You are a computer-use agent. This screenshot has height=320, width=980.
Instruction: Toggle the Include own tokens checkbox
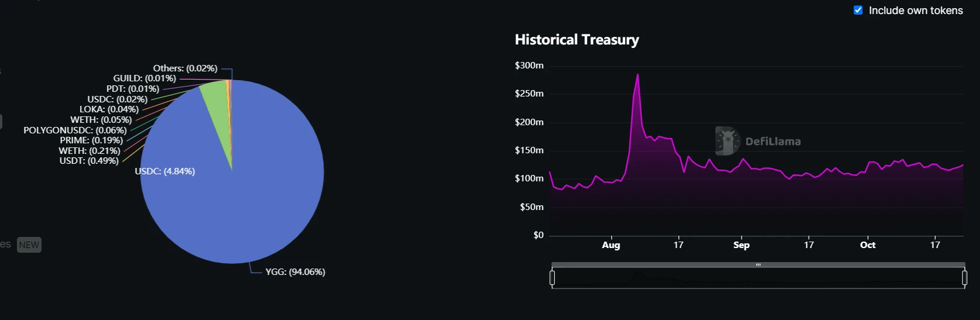(x=858, y=10)
